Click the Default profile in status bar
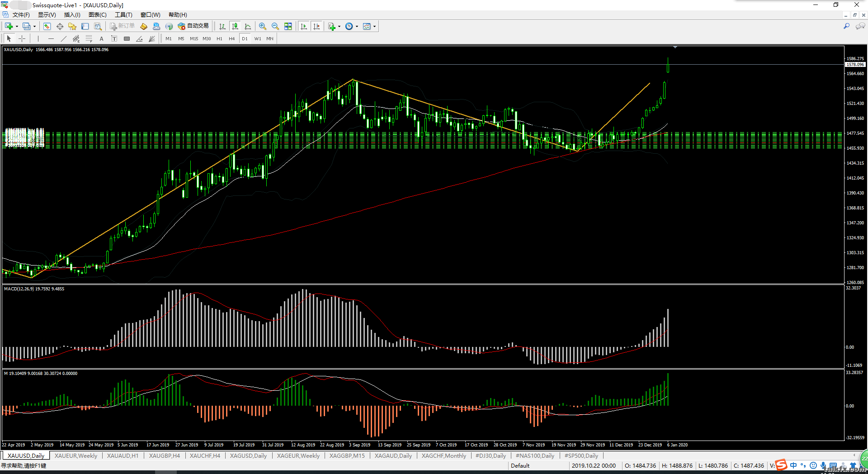The image size is (868, 474). tap(520, 465)
